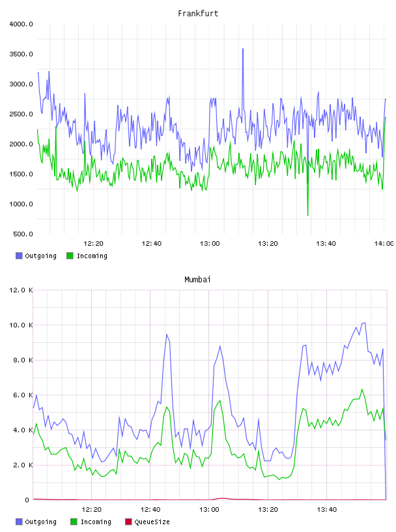Click the deepest green Incoming dip in Frankfurt chart
Screen dimensions: 396x532
308,214
